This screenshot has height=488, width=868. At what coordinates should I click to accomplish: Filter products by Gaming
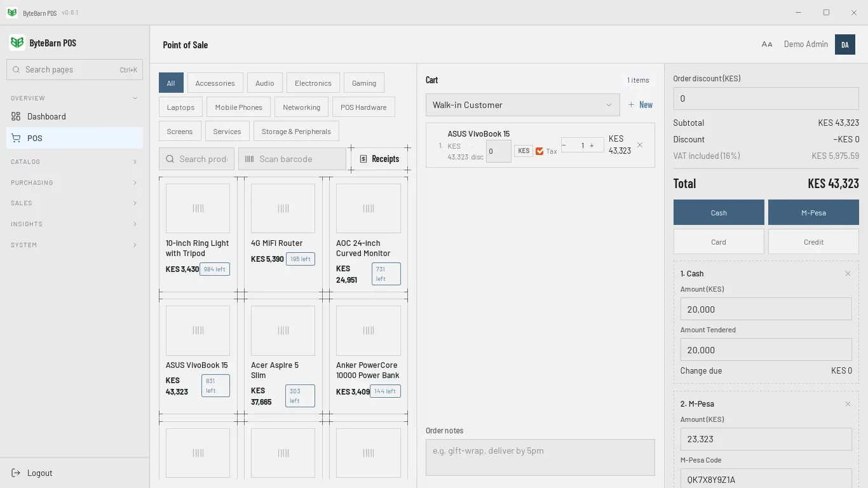click(x=364, y=83)
